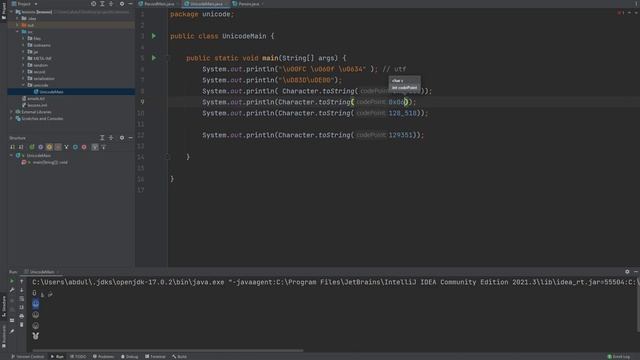The height and width of the screenshot is (360, 640).
Task: Fold the main method at line 5
Action: [x=167, y=58]
